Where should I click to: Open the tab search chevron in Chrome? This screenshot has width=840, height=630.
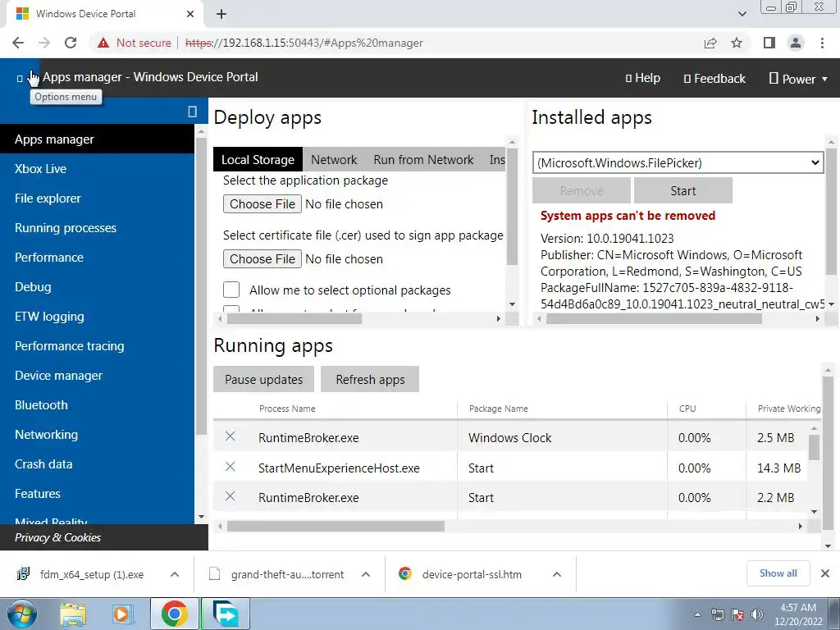742,14
